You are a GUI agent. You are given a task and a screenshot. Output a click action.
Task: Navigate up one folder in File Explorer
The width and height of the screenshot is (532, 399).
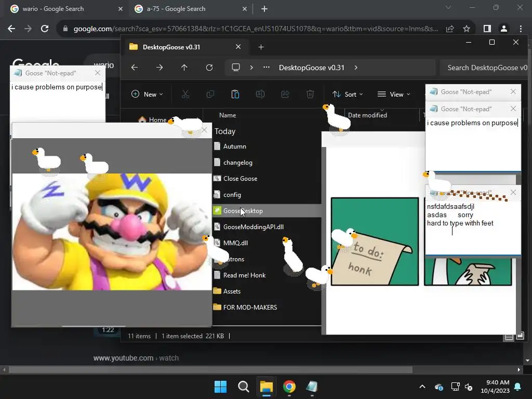click(x=184, y=68)
